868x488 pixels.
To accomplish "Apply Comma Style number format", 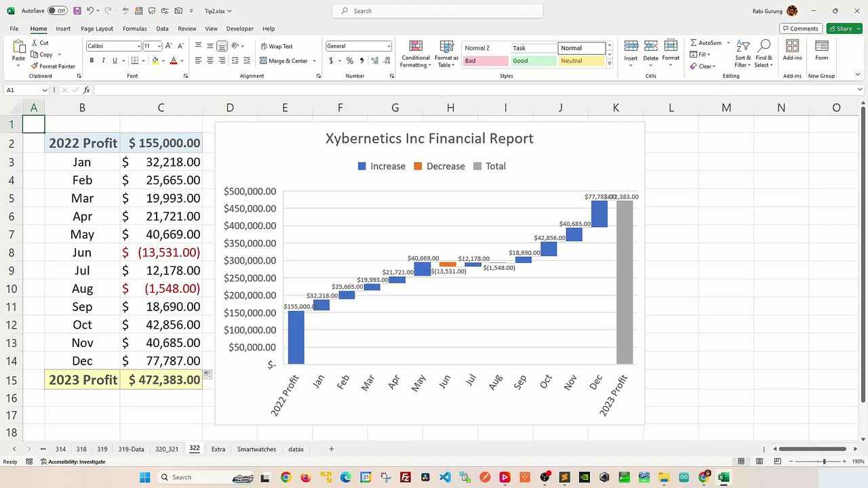I will point(361,60).
